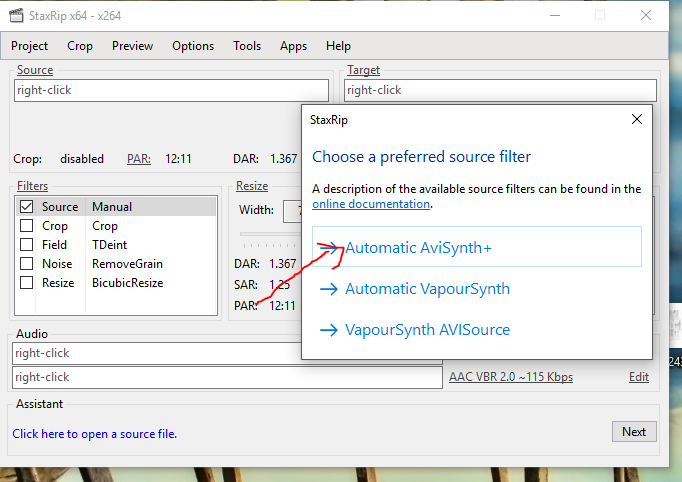682x482 pixels.
Task: Open the Help menu
Action: tap(338, 46)
